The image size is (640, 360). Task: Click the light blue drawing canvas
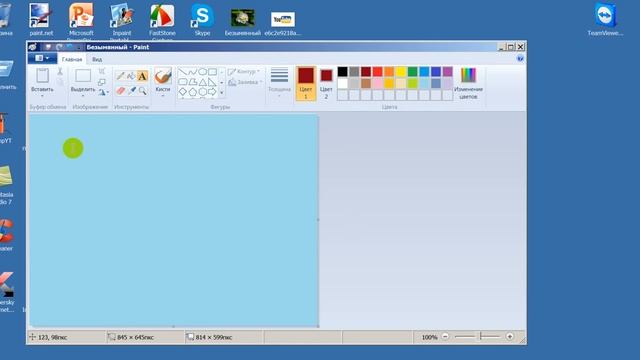click(174, 220)
